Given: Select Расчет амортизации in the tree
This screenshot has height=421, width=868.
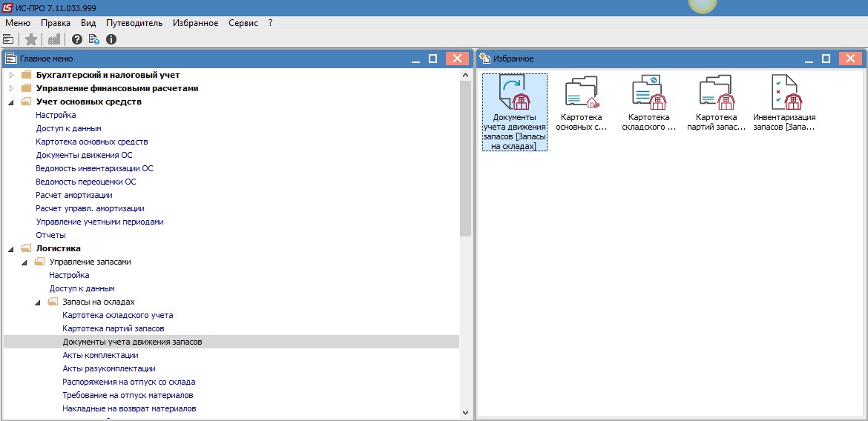Looking at the screenshot, I should click(74, 195).
